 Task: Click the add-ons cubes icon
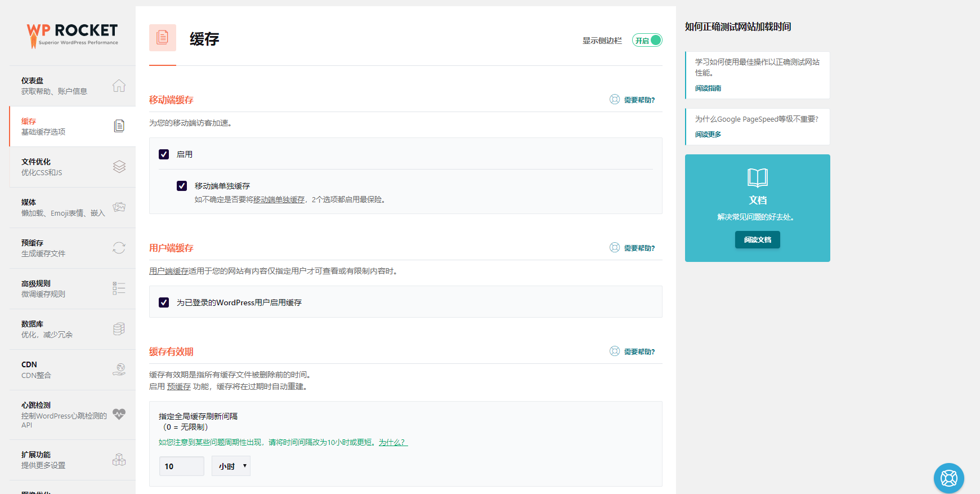pos(119,460)
